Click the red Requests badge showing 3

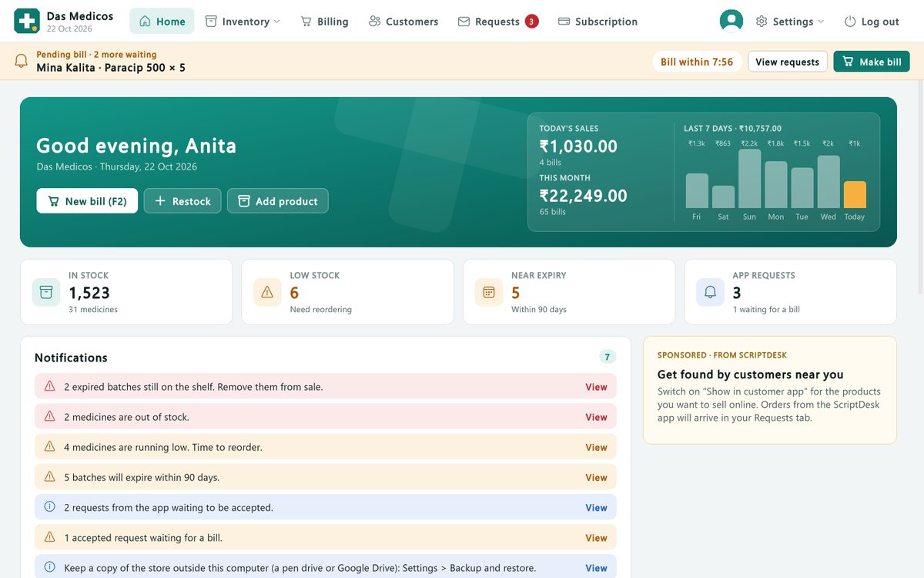532,22
